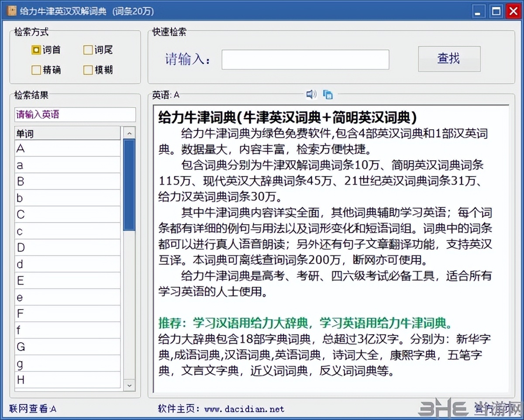Maximize the dictionary window
This screenshot has width=524, height=420.
coord(496,11)
